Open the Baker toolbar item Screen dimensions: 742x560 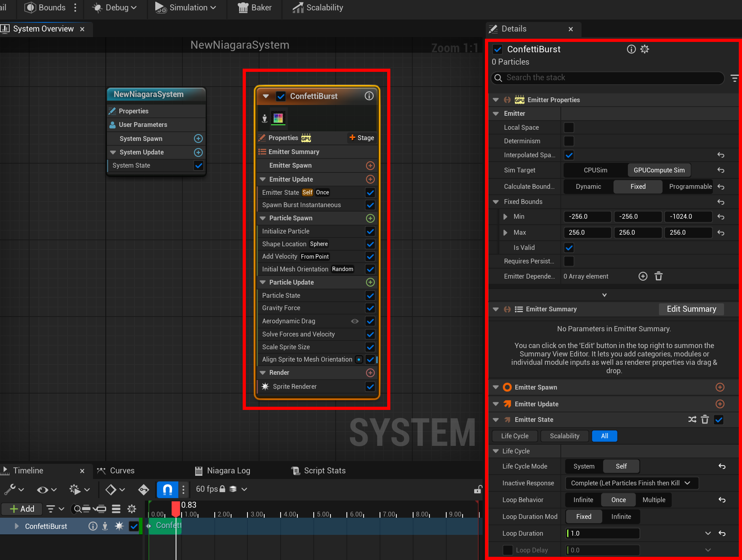tap(255, 8)
